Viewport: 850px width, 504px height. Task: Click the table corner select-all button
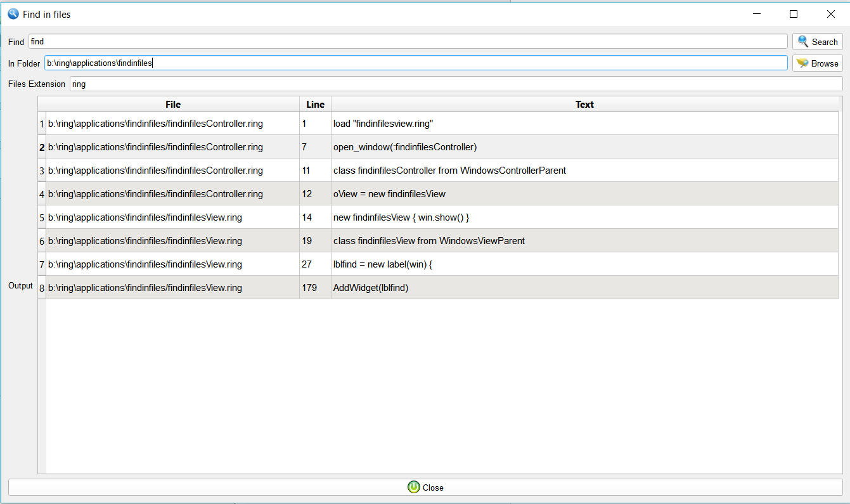(42, 104)
